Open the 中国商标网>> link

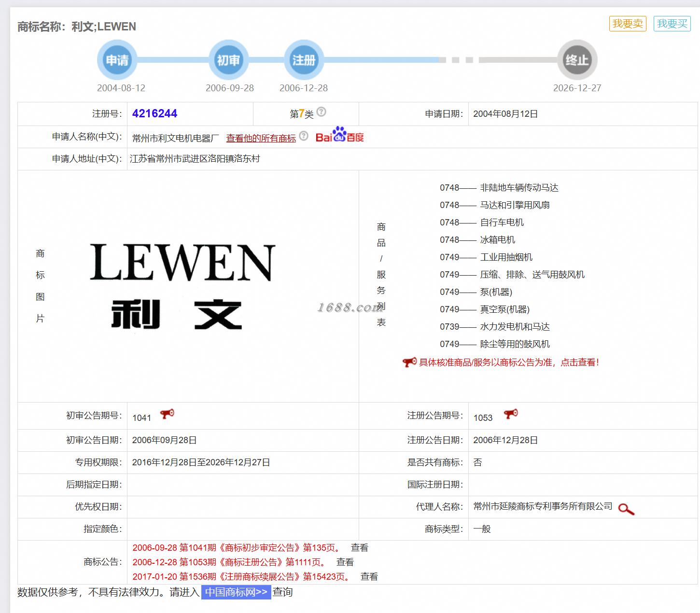coord(236,592)
